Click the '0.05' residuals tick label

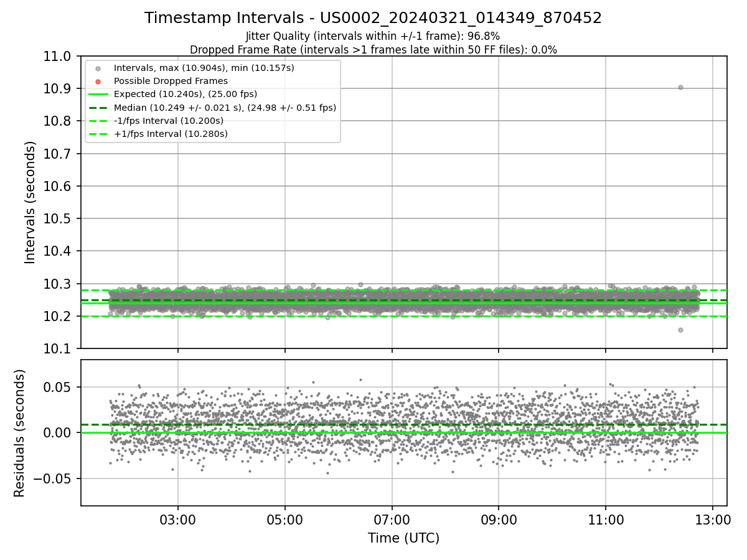58,387
